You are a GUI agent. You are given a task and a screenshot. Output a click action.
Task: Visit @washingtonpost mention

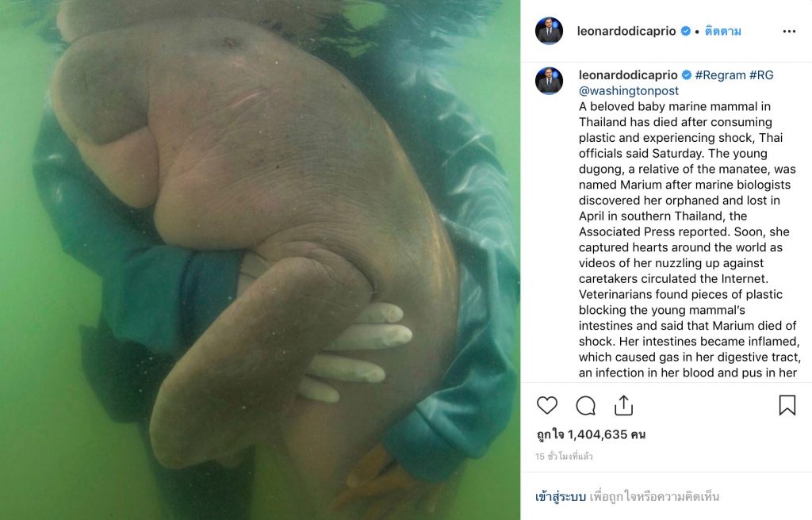pos(629,90)
